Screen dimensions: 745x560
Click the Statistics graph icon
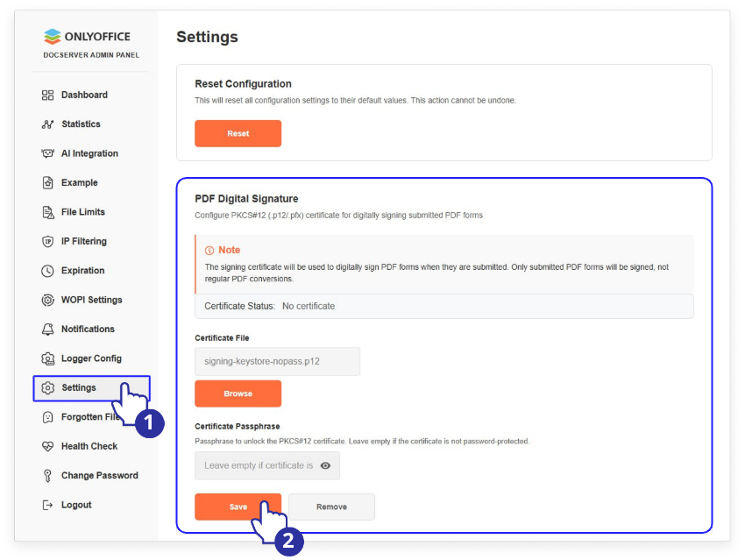click(47, 124)
